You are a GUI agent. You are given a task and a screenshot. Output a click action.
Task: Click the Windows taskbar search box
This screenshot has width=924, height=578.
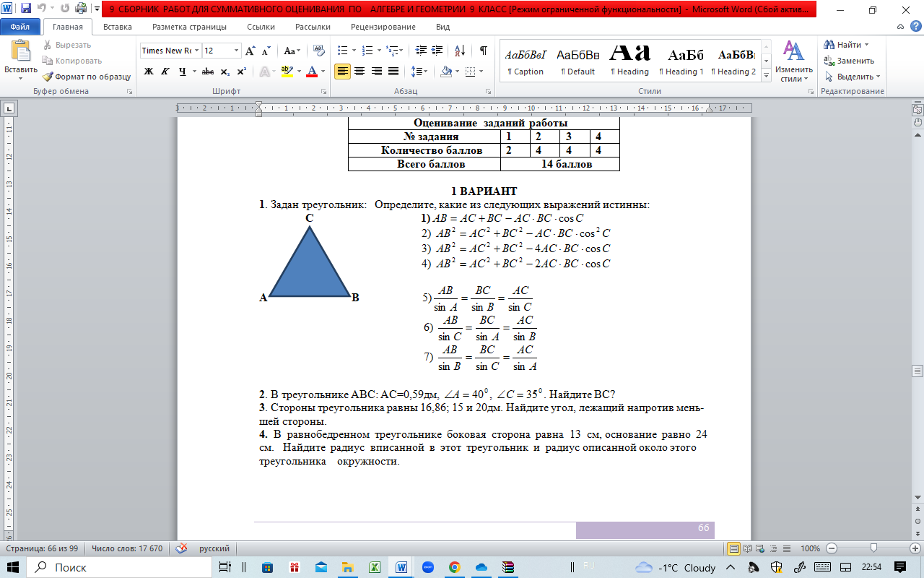[x=121, y=567]
